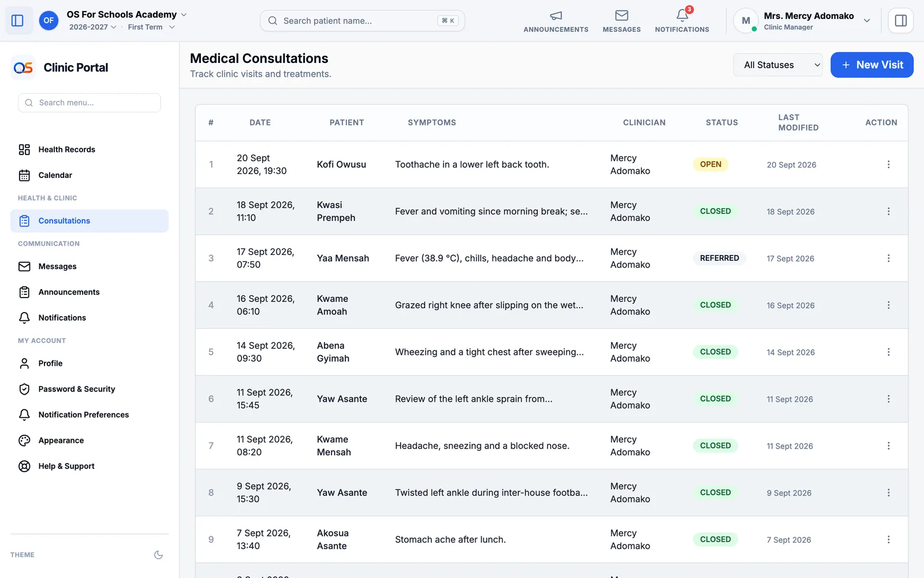Click the REFERRED status badge
This screenshot has height=578, width=924.
click(x=719, y=258)
